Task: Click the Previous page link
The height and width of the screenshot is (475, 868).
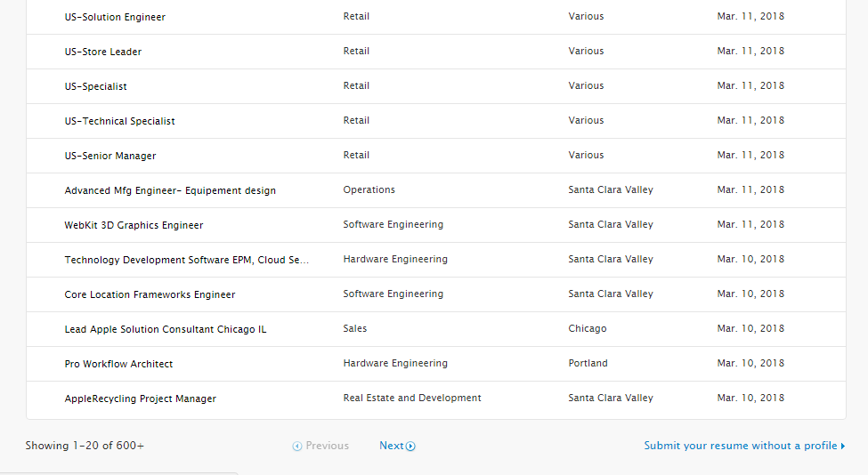Action: [x=327, y=446]
